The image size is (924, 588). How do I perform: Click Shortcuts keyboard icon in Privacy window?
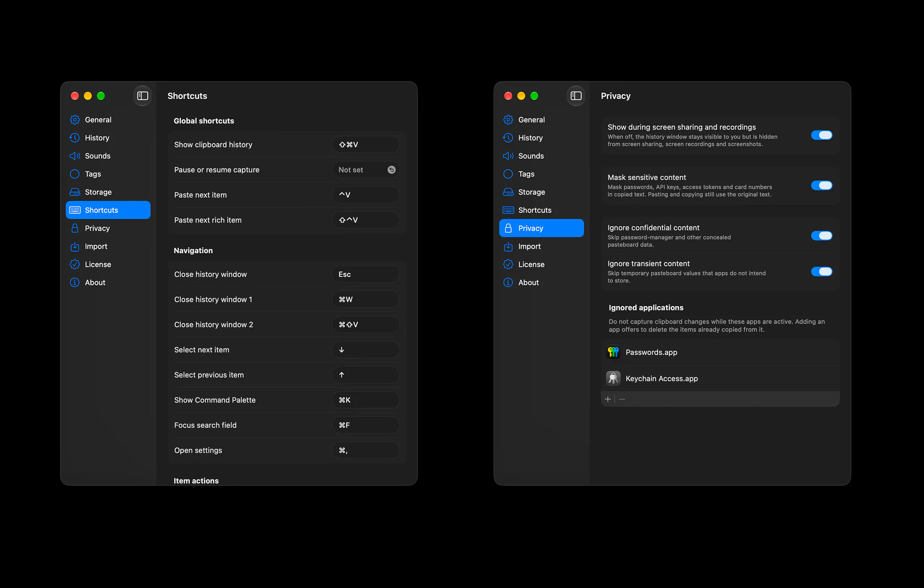point(508,210)
